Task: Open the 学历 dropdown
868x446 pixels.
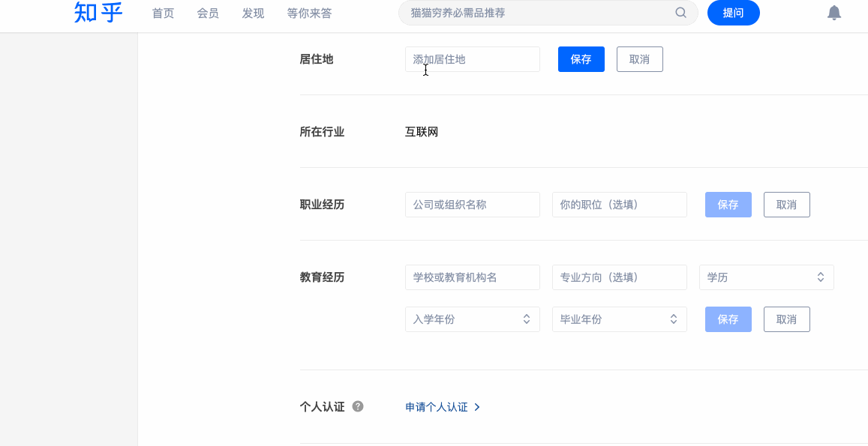Action: click(x=766, y=277)
